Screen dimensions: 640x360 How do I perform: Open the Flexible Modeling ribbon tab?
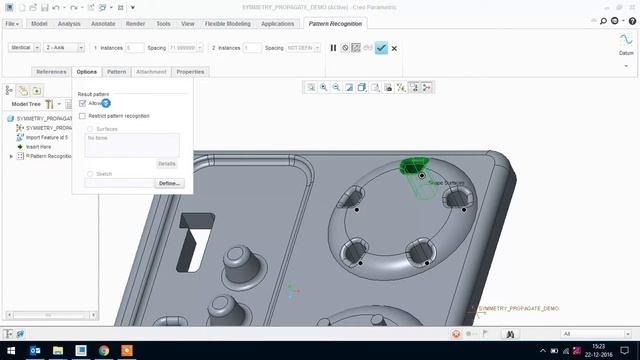pos(228,24)
